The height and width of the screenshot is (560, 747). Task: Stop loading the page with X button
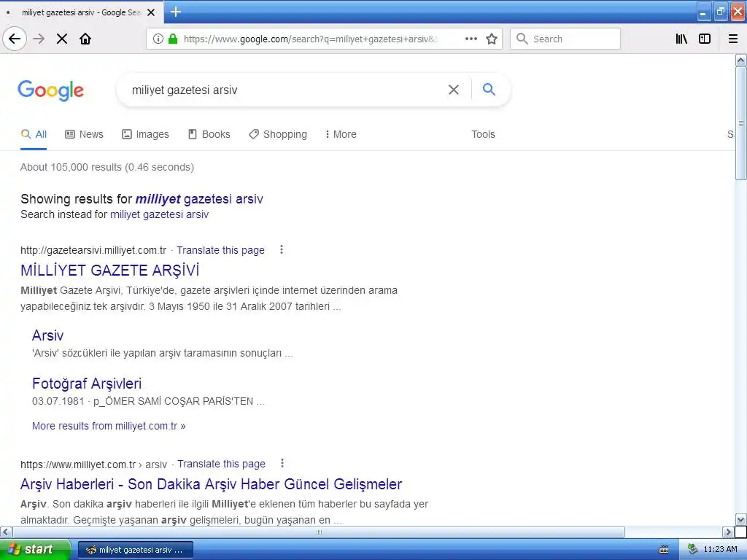(x=62, y=39)
